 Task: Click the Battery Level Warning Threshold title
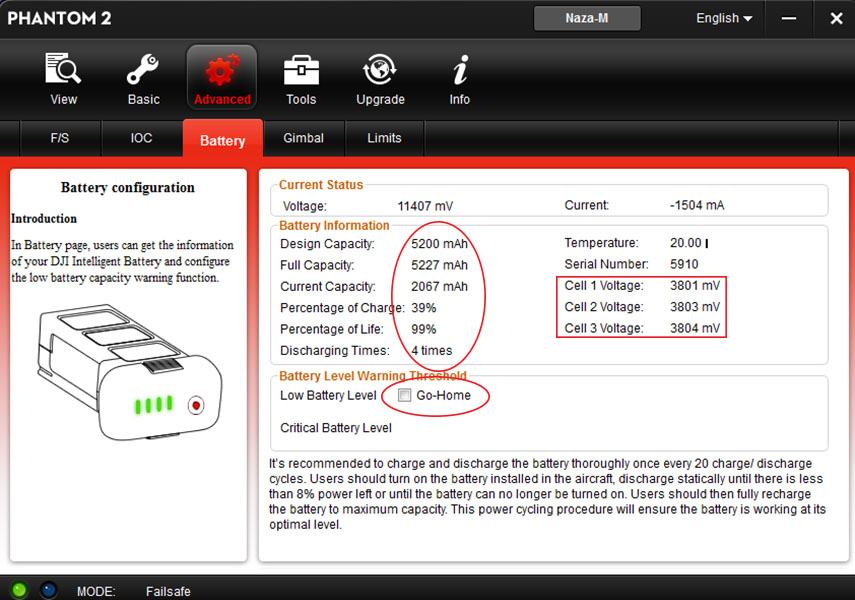(x=373, y=376)
